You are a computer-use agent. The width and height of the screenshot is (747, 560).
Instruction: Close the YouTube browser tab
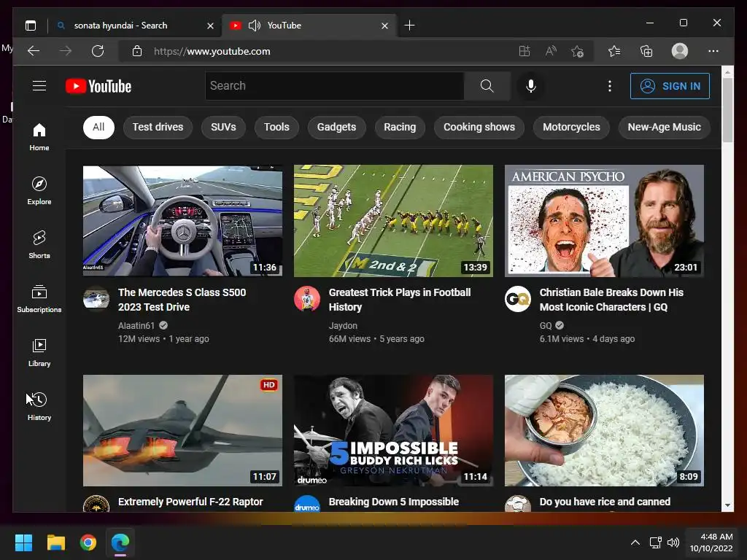(385, 26)
